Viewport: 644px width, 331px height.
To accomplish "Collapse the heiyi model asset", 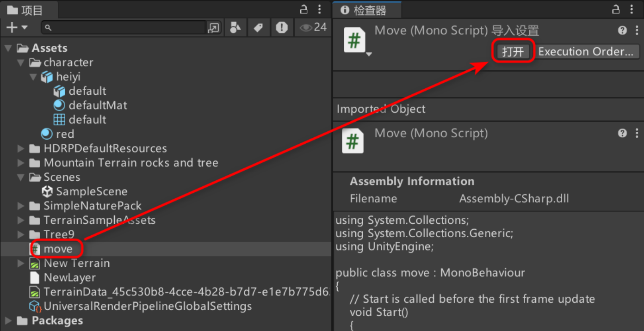I will coord(33,77).
